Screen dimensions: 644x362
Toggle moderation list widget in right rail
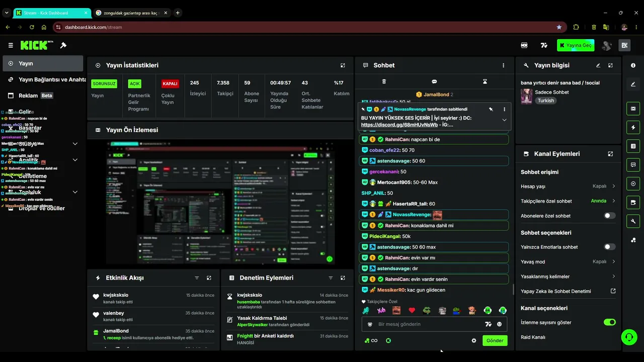coord(633,146)
